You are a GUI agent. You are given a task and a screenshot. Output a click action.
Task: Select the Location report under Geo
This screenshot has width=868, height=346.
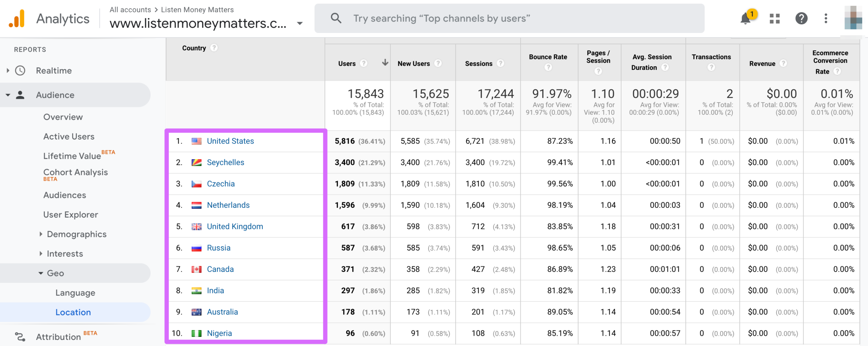click(73, 312)
